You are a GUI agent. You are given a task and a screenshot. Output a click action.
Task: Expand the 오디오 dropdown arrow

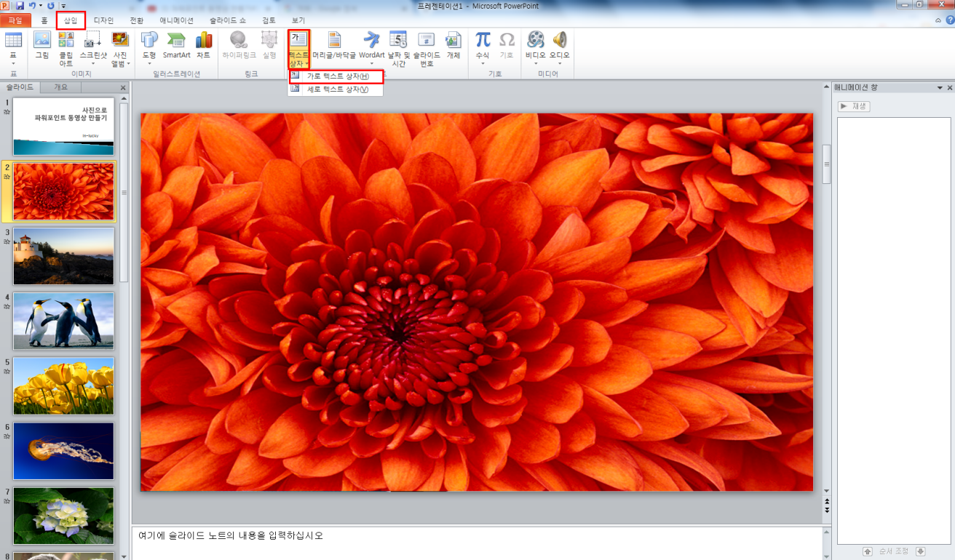(559, 64)
